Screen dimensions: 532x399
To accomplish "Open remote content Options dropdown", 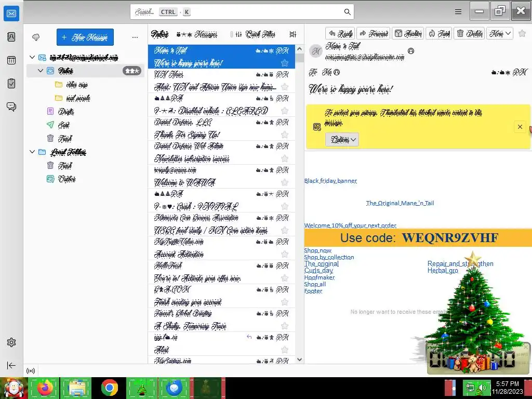I will tap(342, 139).
